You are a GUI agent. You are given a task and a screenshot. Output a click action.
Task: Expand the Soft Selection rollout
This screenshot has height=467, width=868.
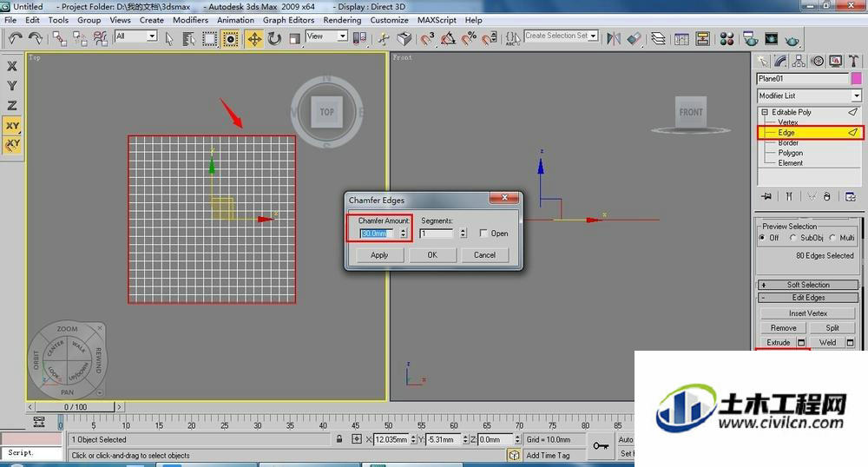[808, 285]
